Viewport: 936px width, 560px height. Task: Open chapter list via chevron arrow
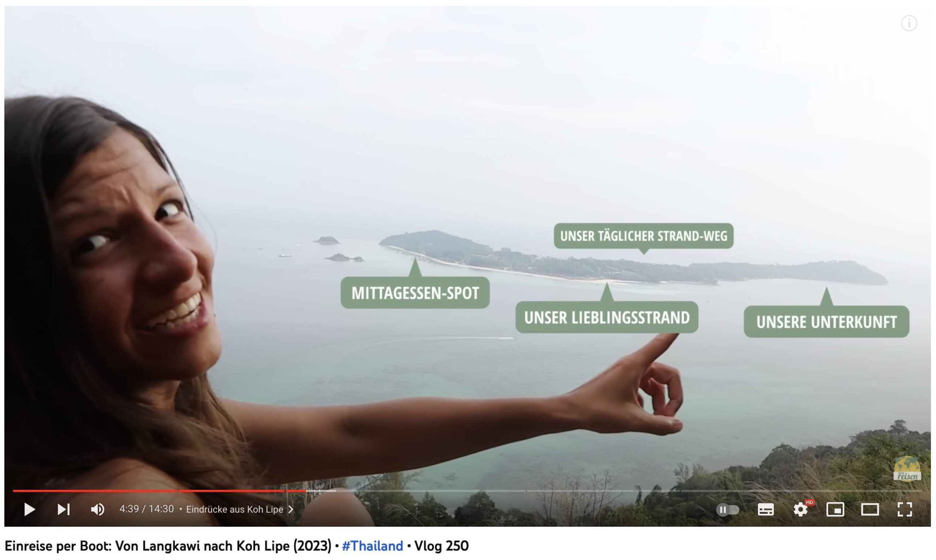coord(291,510)
